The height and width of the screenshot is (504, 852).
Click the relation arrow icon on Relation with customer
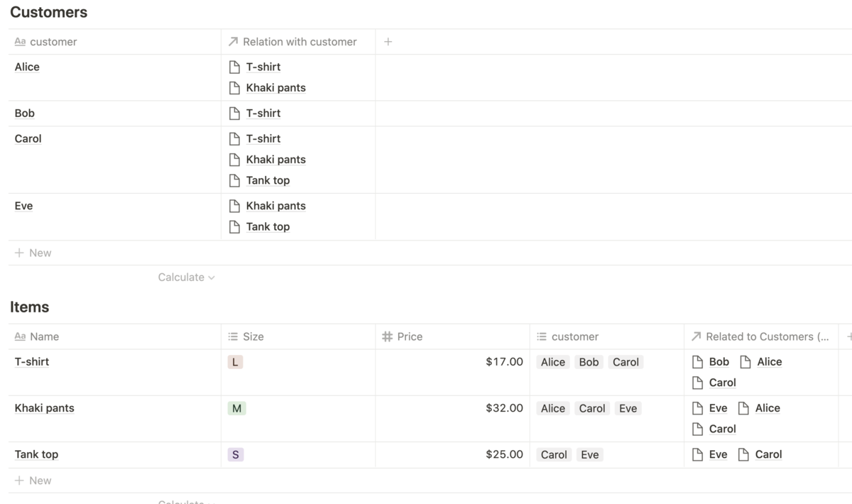[233, 42]
